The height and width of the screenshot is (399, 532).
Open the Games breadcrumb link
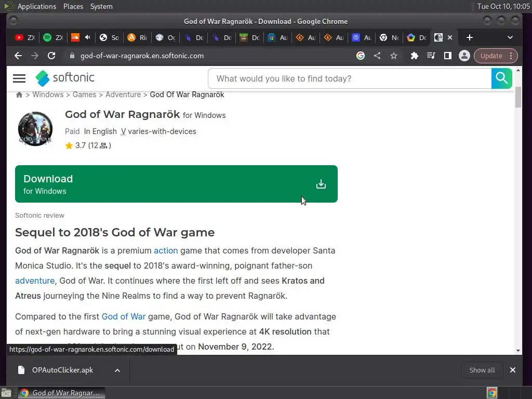[x=85, y=95]
